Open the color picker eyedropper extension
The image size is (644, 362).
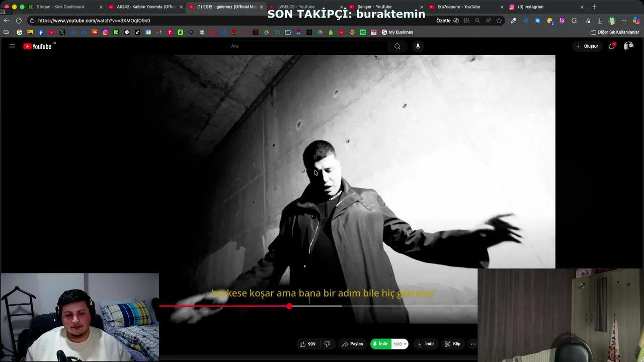[x=513, y=21]
